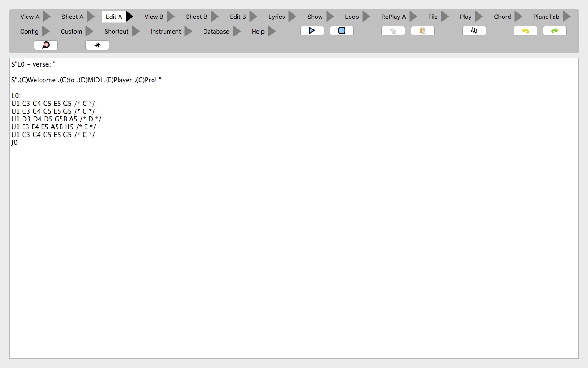Click the green Redo arrow button

coord(555,31)
